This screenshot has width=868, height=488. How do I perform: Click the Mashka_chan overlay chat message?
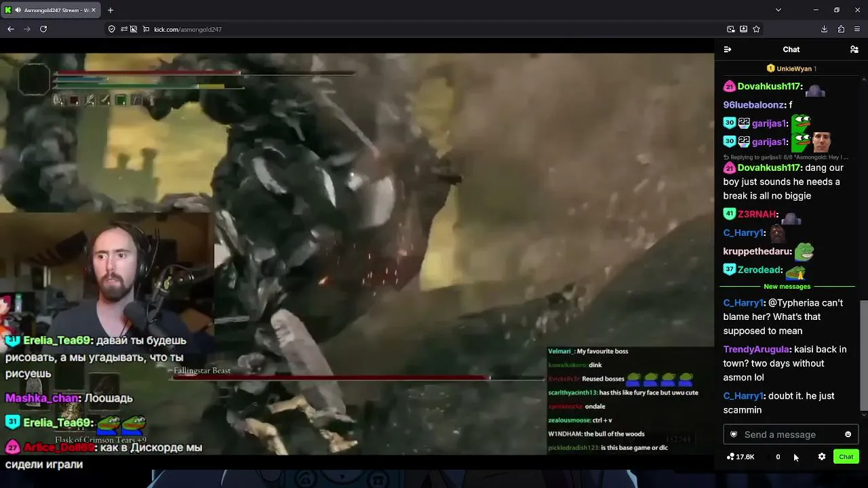click(x=69, y=399)
